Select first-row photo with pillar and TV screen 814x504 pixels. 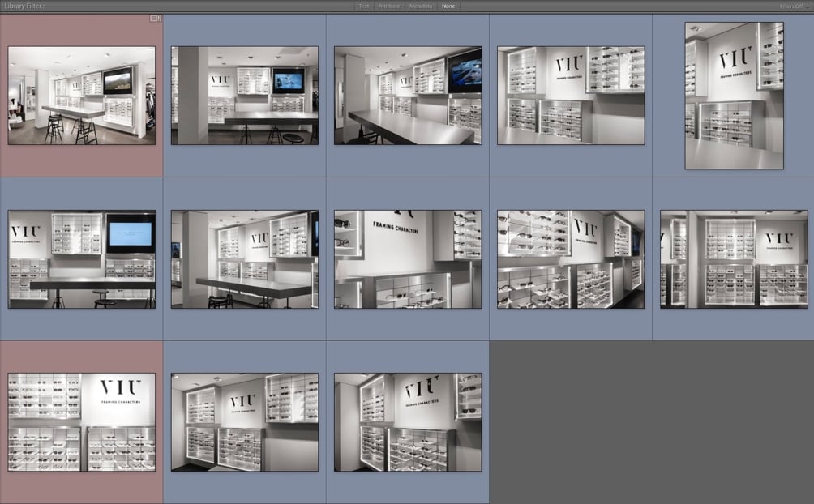[x=245, y=96]
